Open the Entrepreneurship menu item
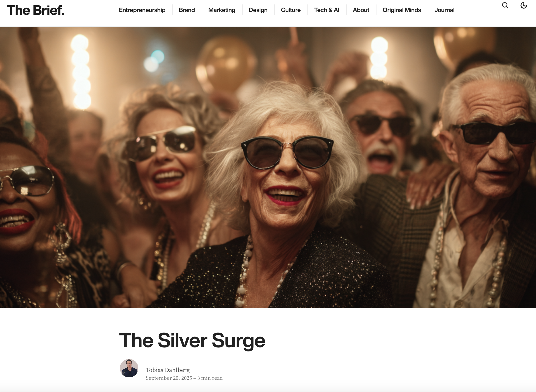This screenshot has height=392, width=536. coord(142,10)
